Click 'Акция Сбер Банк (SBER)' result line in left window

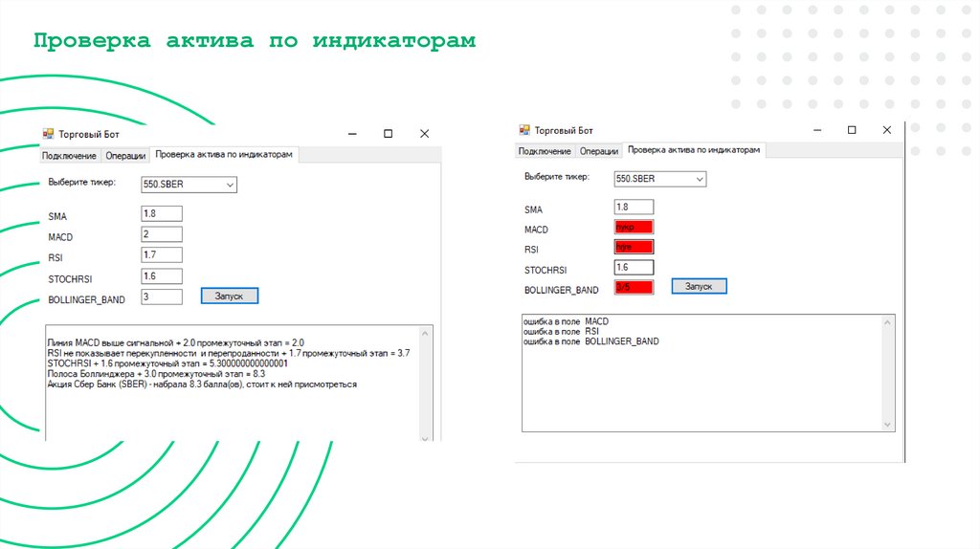tap(202, 384)
